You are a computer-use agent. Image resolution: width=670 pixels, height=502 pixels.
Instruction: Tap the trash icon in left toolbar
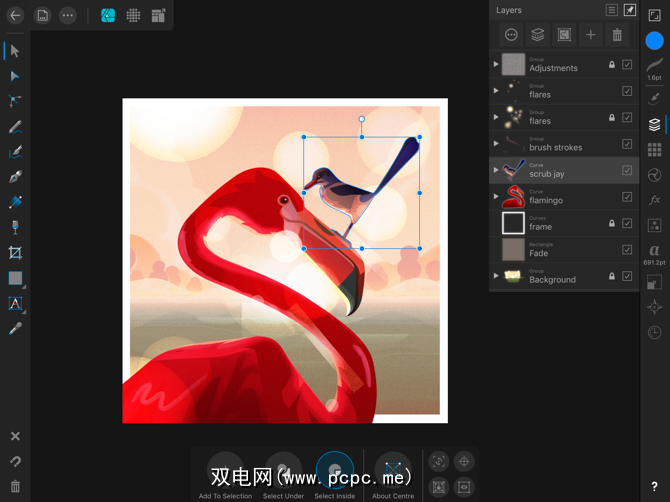pos(15,486)
